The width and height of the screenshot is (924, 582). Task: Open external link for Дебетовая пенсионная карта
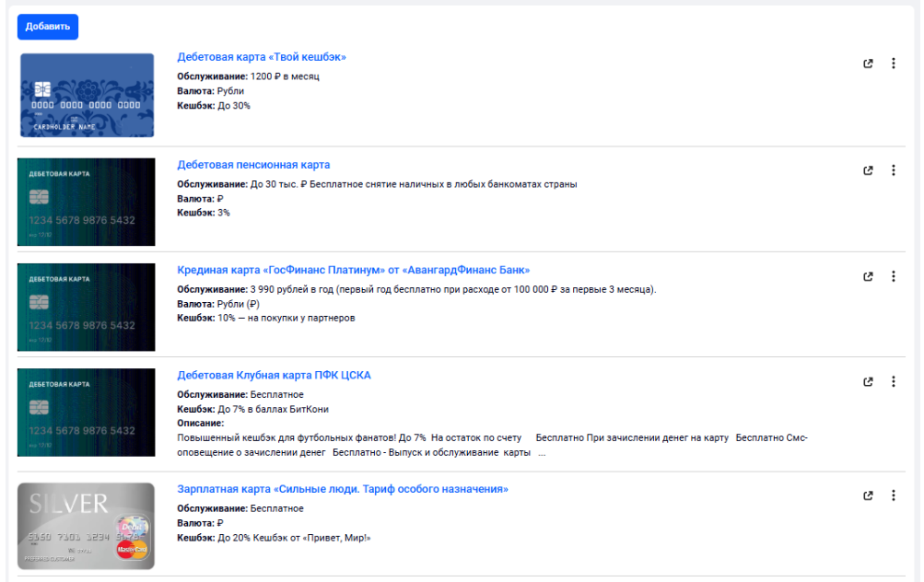pyautogui.click(x=868, y=170)
